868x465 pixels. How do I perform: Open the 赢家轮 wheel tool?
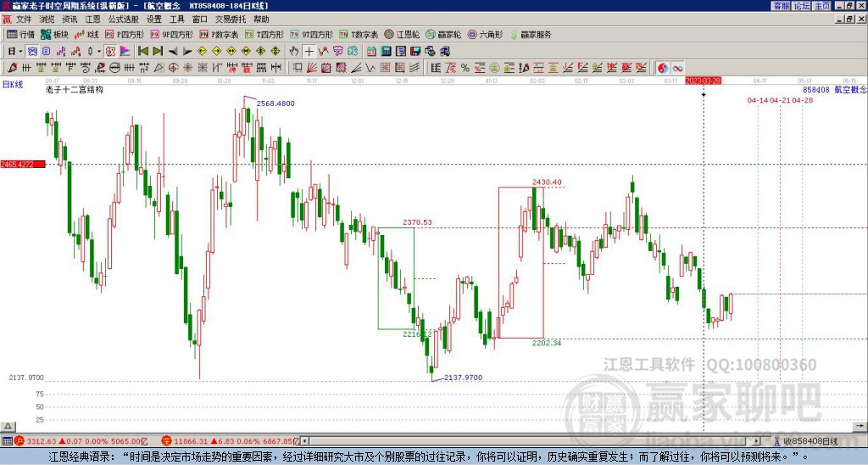pyautogui.click(x=443, y=34)
